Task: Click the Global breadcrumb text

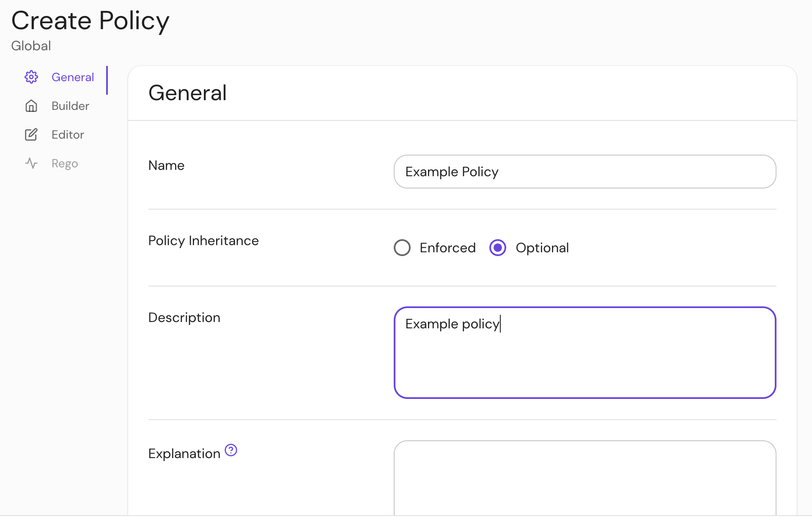Action: tap(30, 46)
